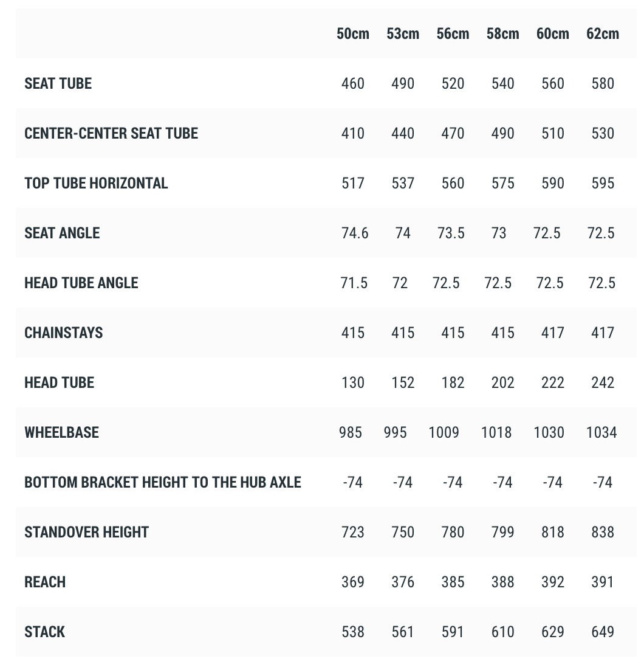Click the 50cm column header
The height and width of the screenshot is (670, 644).
353,33
